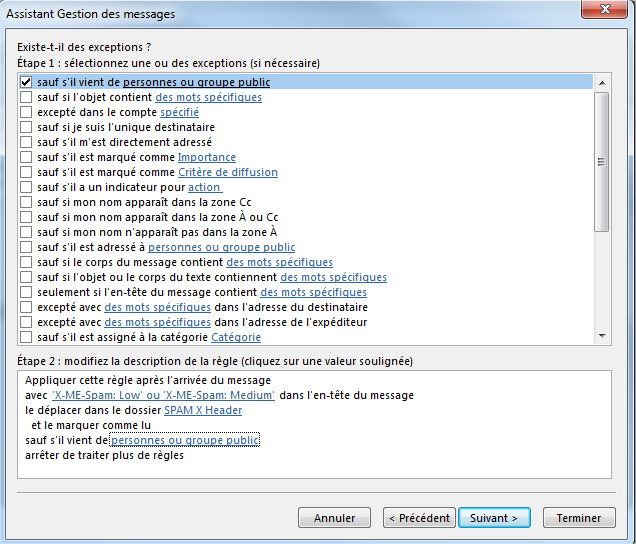Enable 'sauf si l'objet contient' exception checkbox
This screenshot has width=636, height=544.
26,98
